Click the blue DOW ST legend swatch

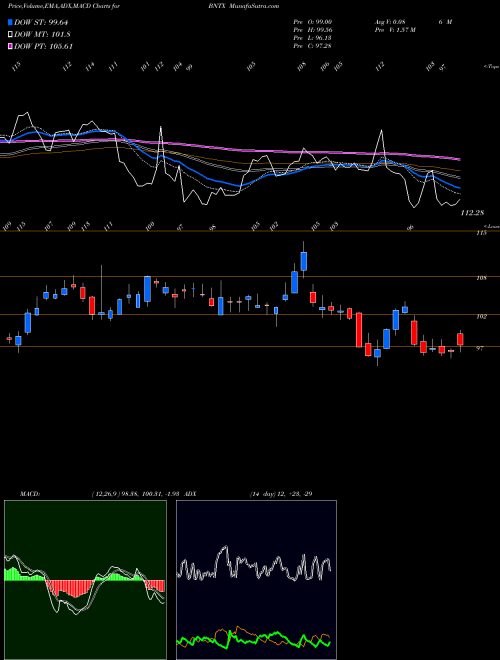point(10,22)
